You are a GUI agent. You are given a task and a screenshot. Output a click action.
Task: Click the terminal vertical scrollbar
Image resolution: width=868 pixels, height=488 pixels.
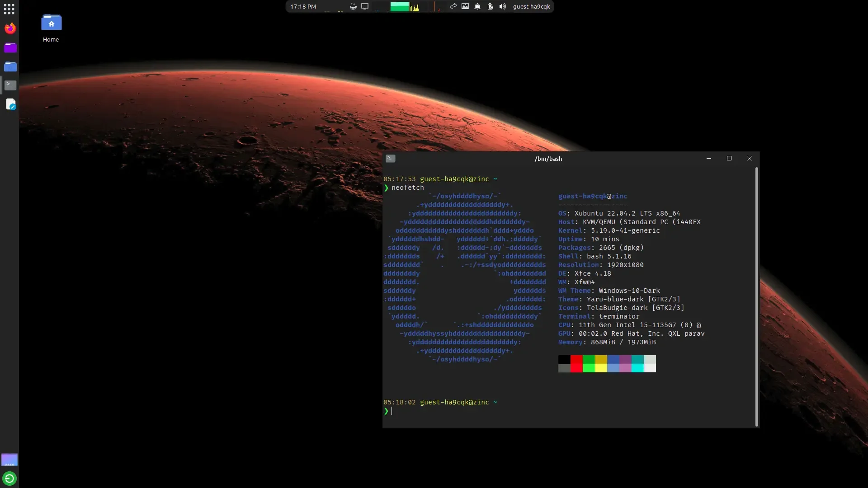click(x=756, y=296)
